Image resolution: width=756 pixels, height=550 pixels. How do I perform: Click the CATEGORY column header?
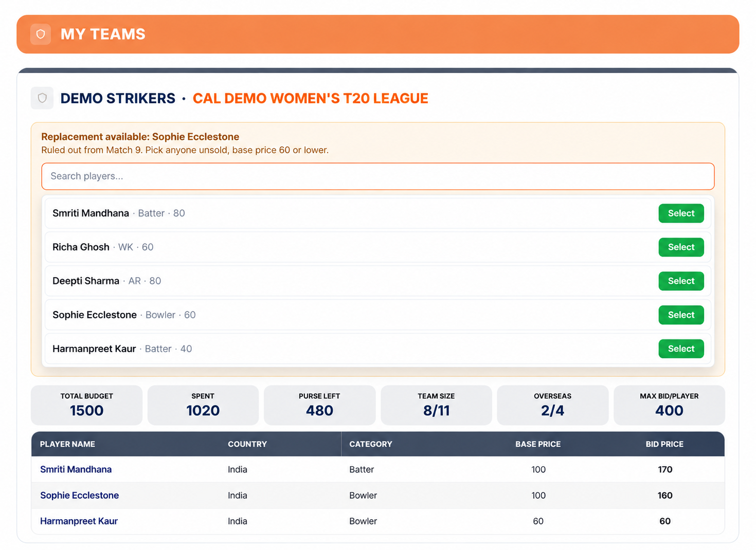(371, 444)
